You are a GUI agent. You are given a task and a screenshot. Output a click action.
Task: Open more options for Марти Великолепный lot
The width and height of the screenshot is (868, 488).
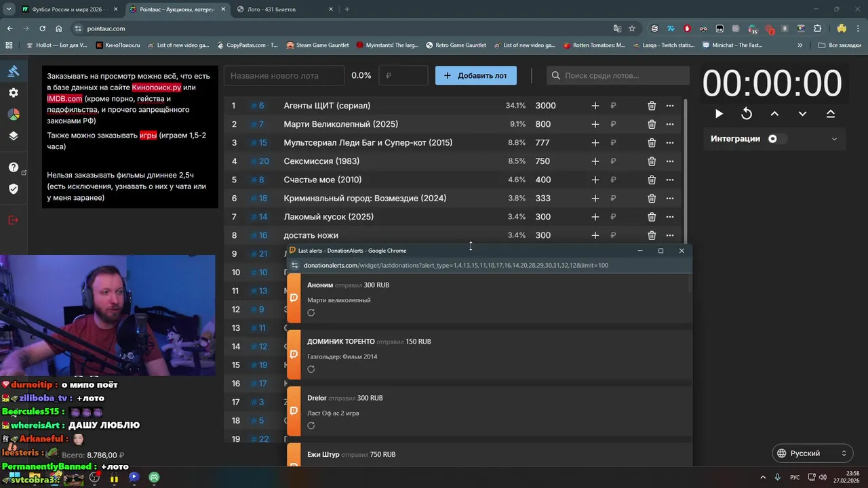pyautogui.click(x=670, y=124)
